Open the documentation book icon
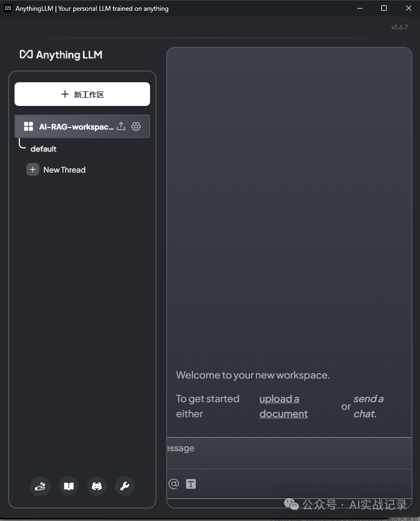The image size is (420, 521). (69, 486)
